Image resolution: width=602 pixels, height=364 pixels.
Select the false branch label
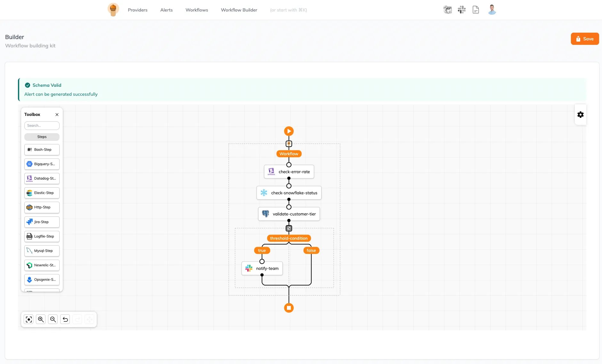[x=311, y=251]
